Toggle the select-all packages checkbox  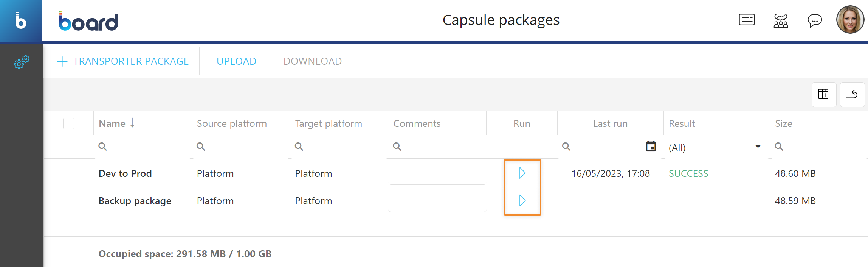pos(69,123)
